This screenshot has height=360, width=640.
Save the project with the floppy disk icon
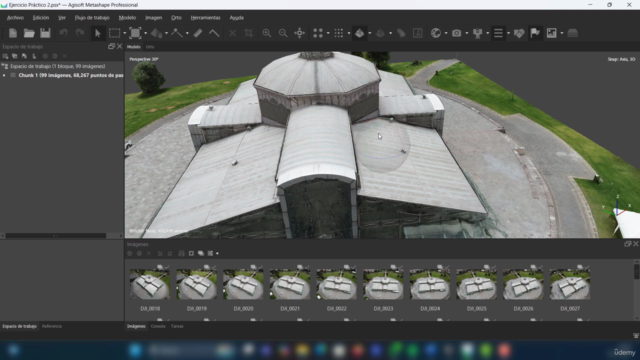[45, 33]
